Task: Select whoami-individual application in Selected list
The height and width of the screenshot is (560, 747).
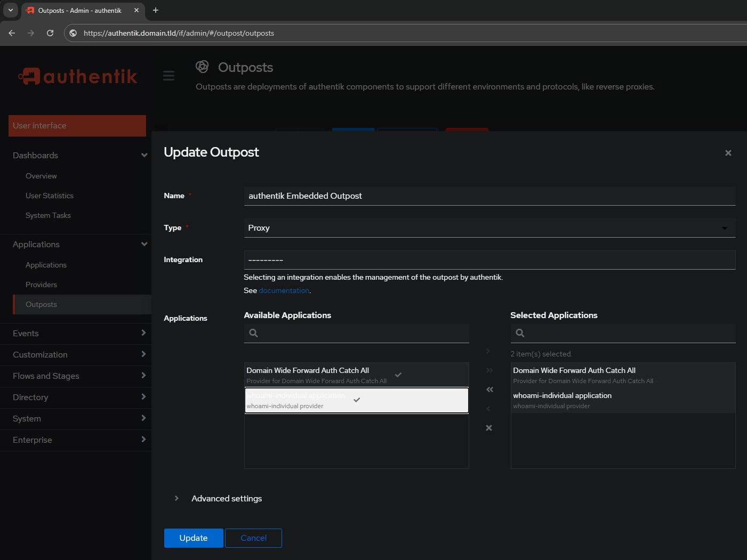Action: pos(623,400)
